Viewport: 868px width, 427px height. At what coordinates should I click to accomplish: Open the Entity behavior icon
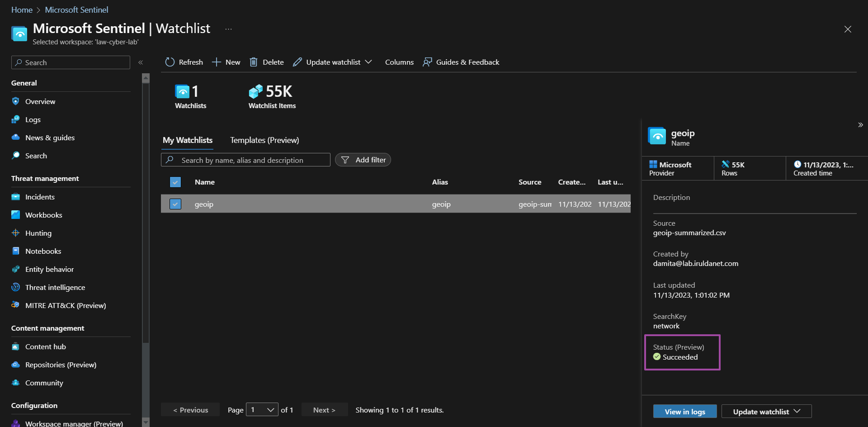point(16,269)
